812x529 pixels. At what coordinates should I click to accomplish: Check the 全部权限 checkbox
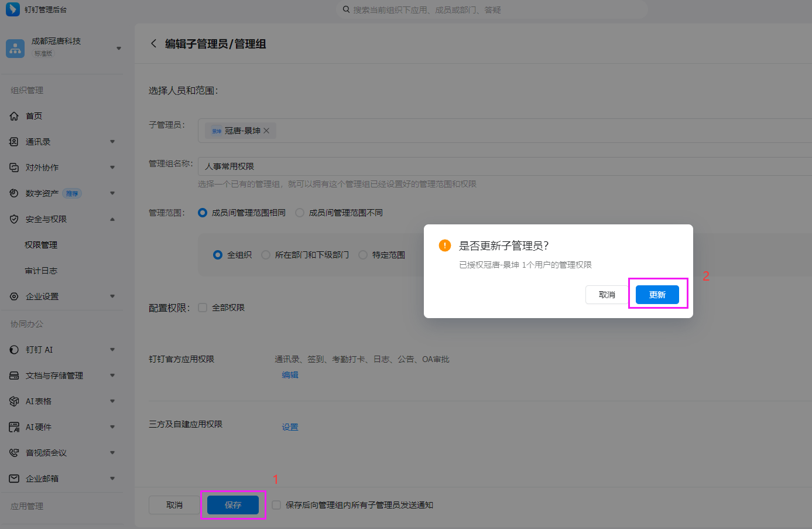[x=203, y=308]
